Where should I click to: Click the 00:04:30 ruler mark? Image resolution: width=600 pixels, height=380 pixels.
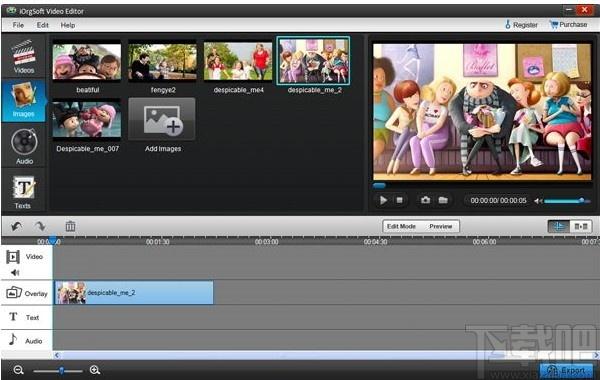[375, 242]
